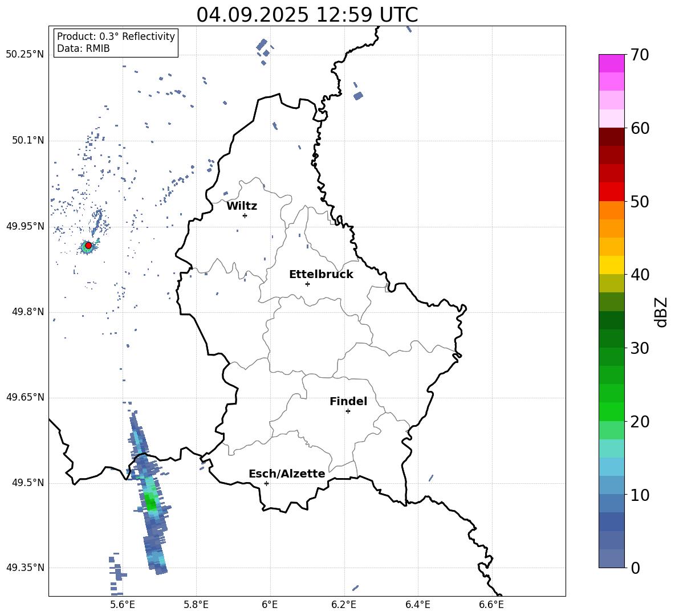Click the colorbar tick label 60
The width and height of the screenshot is (675, 616).
pyautogui.click(x=640, y=128)
